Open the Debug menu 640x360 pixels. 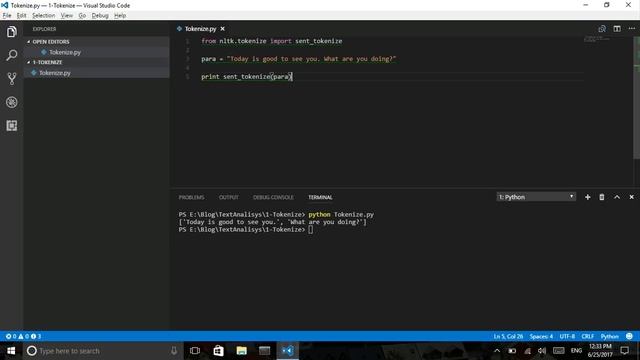pos(100,16)
